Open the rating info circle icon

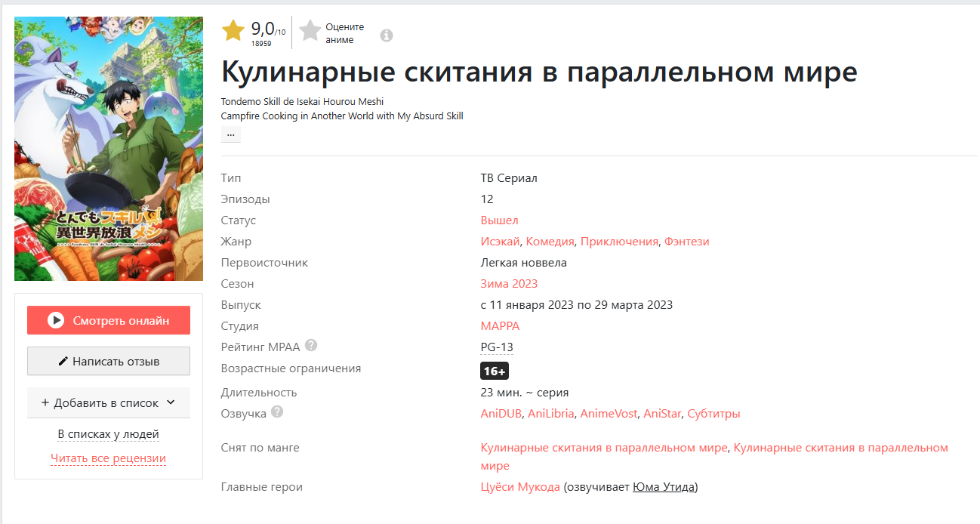coord(387,35)
